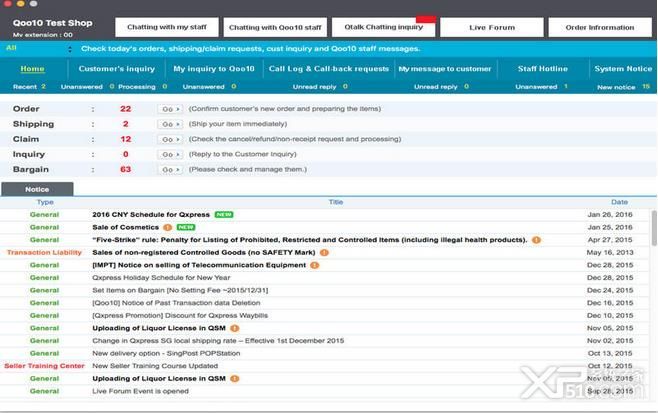Open the Sale of Cosmetics notice
Screen dimensions: 658x413
125,227
